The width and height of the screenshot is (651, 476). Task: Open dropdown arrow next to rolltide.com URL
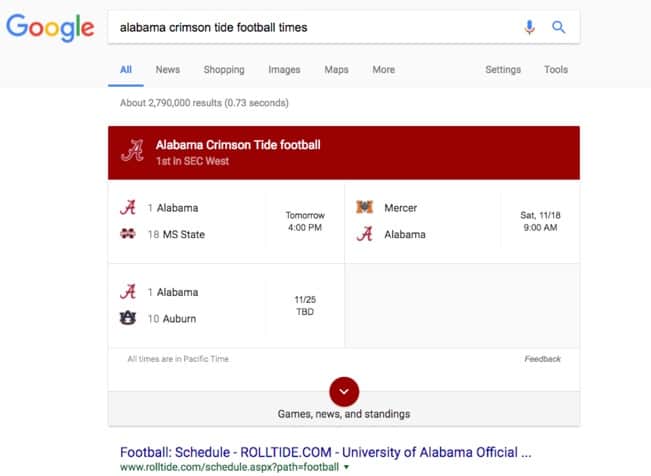click(x=347, y=467)
